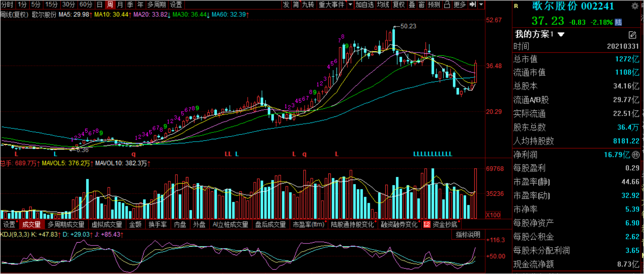Toggle 复权 price adjustment

tap(399, 4)
